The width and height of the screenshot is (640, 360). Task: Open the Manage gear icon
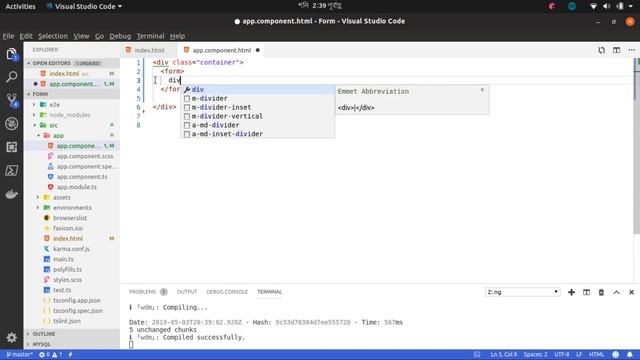point(11,337)
